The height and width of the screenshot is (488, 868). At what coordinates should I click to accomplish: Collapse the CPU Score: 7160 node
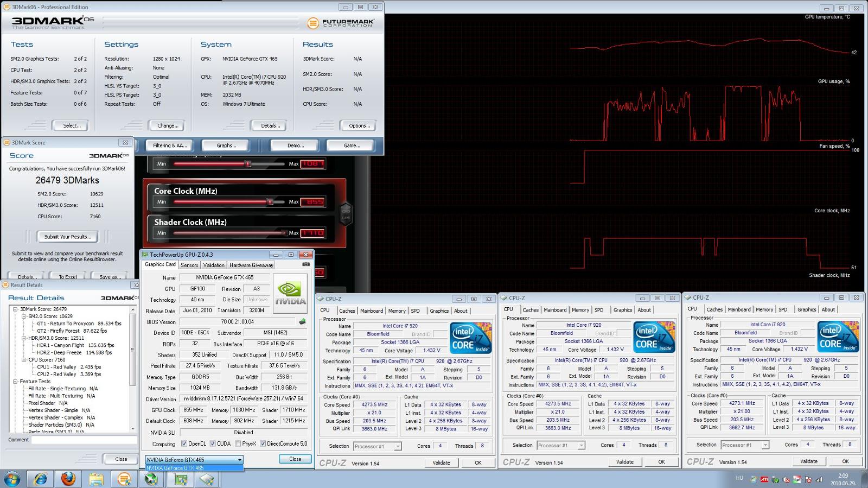tap(24, 360)
